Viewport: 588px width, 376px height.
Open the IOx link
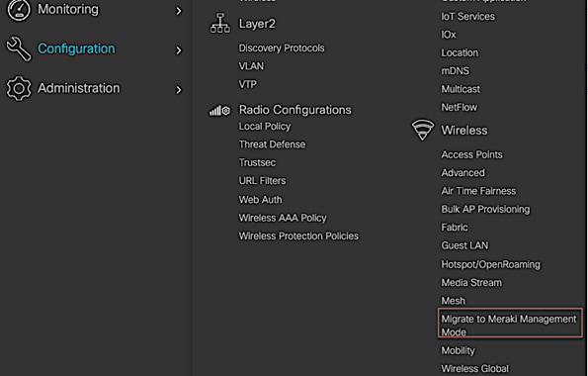[x=449, y=35]
